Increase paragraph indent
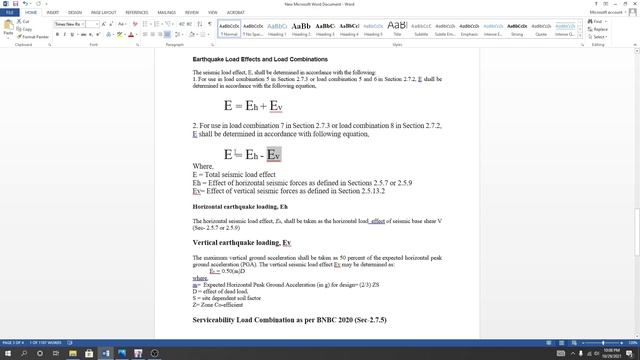Screen dimensions: 640x360 (189, 24)
